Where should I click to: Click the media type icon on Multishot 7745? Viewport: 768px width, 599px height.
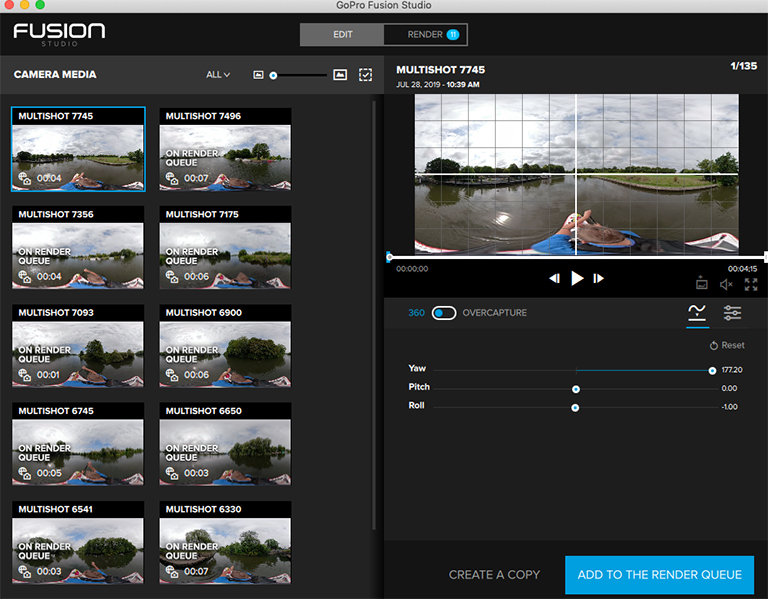coord(24,178)
